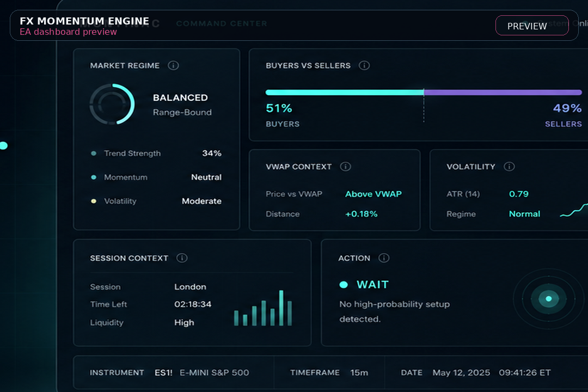The width and height of the screenshot is (588, 392).
Task: Click the High liquidity value
Action: [184, 323]
